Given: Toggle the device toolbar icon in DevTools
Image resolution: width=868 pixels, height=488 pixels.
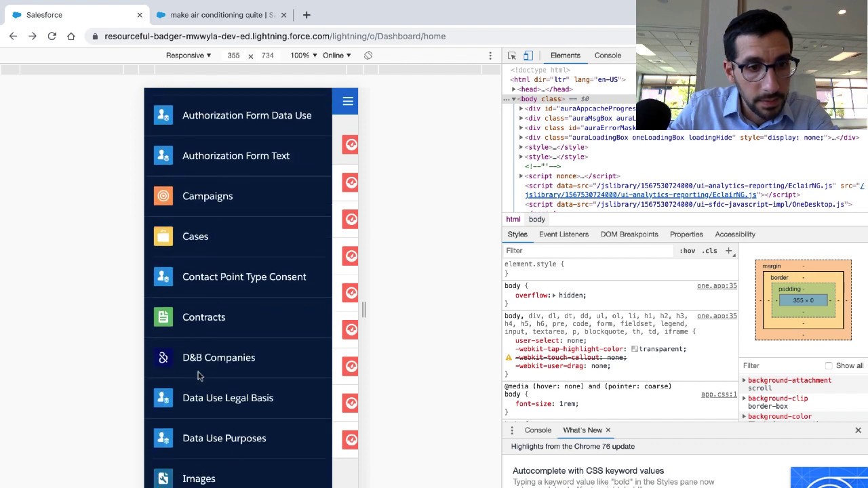Looking at the screenshot, I should 528,56.
